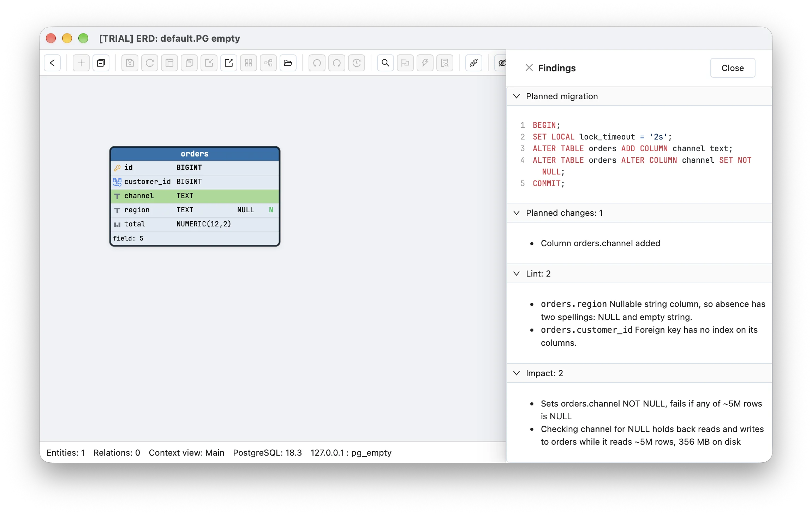Click the hierarchy tree layout icon
Screen dimensions: 812x515
click(x=268, y=63)
